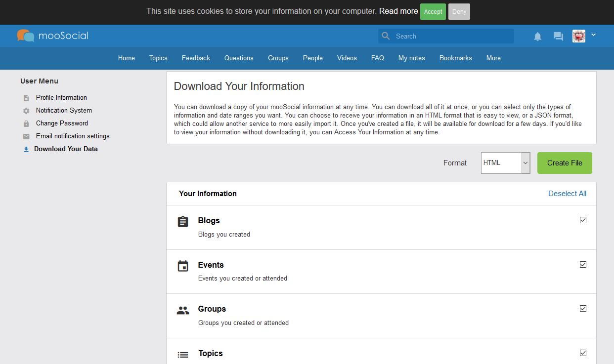
Task: Open the Bookmarks navigation item
Action: pyautogui.click(x=456, y=58)
